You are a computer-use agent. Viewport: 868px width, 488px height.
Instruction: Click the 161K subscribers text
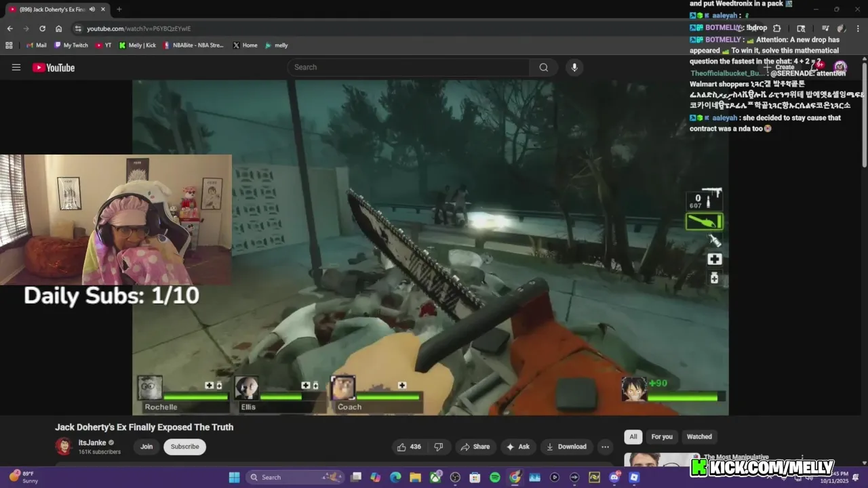click(99, 452)
